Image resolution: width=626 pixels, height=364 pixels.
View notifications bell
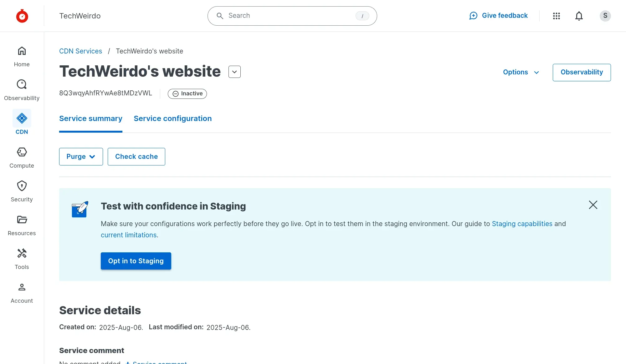point(579,16)
